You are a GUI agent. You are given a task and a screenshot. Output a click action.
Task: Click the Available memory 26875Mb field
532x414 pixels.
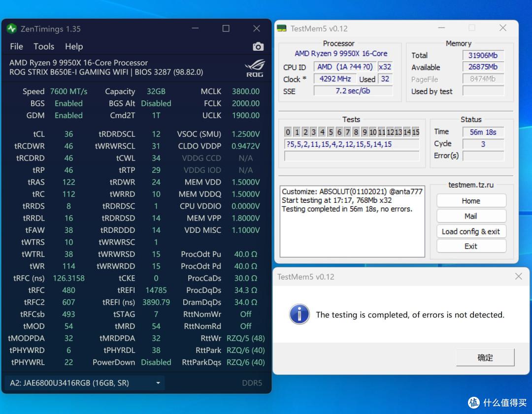(x=483, y=67)
